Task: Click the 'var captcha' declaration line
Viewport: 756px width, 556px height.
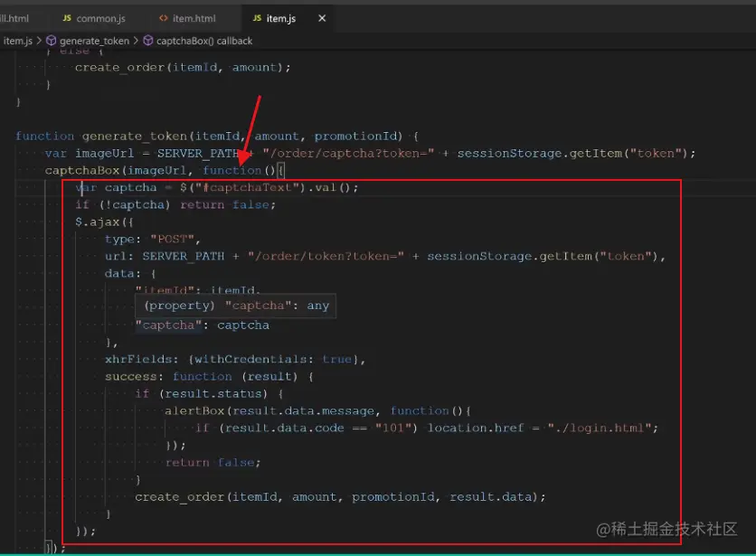Action: click(217, 187)
